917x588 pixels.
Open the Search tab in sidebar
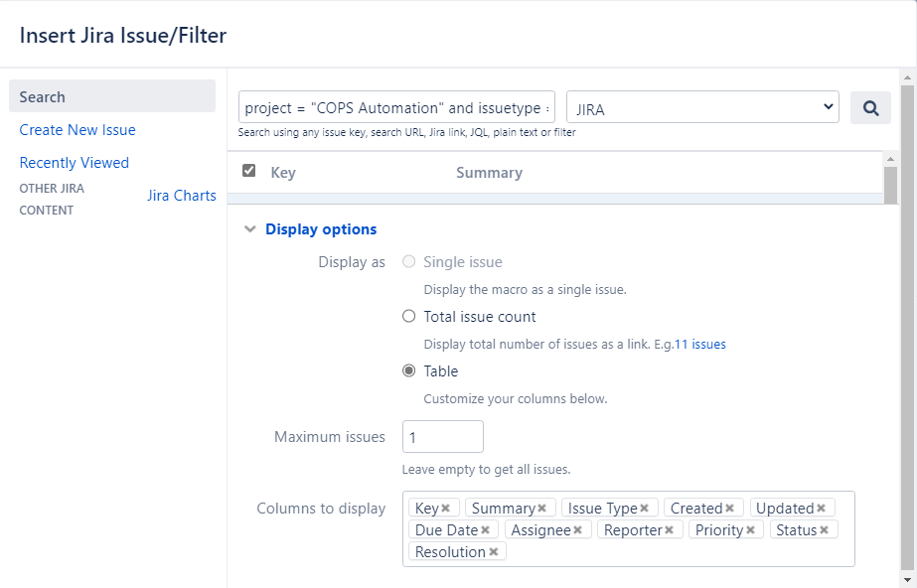point(112,96)
